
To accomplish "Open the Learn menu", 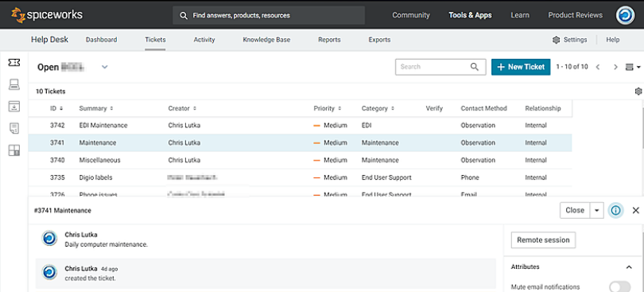I will pyautogui.click(x=520, y=15).
